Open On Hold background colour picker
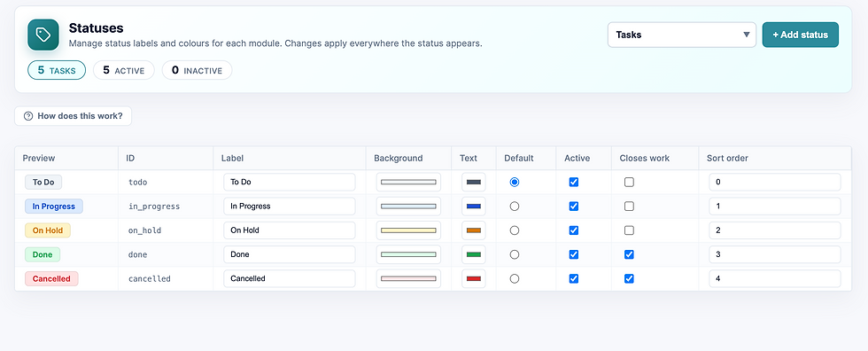The image size is (868, 351). coord(408,230)
